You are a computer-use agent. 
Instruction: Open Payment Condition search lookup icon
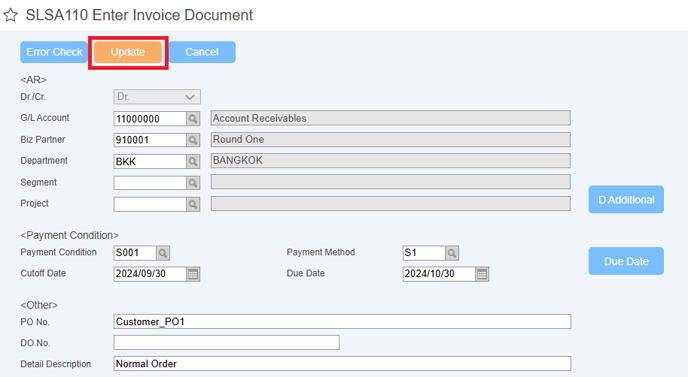pos(163,253)
